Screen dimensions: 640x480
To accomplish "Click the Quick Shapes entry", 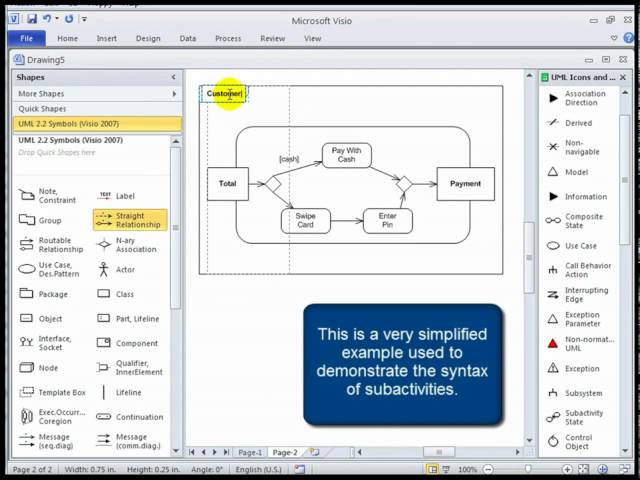I will (97, 109).
